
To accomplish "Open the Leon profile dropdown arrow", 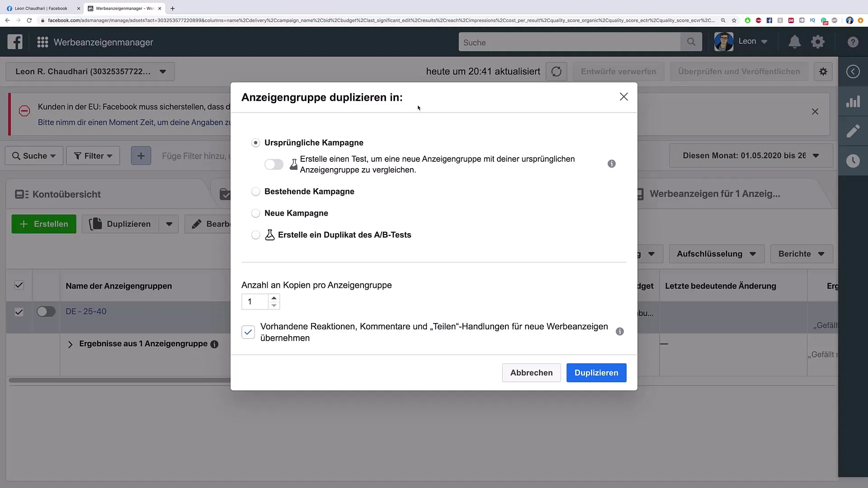I will (764, 42).
